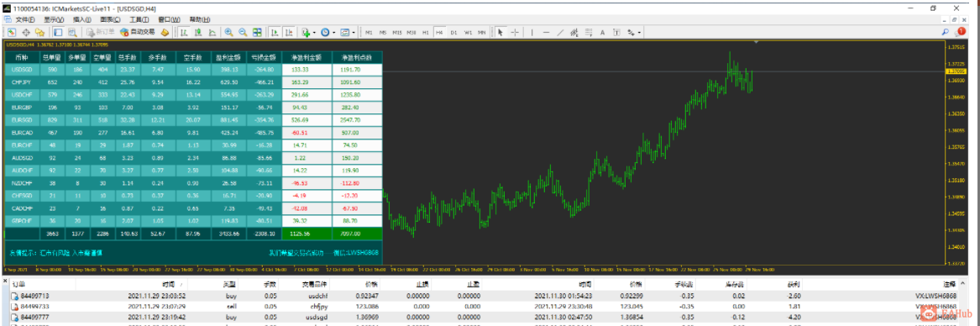The image size is (980, 326).
Task: Select the M5 timeframe
Action: pyautogui.click(x=383, y=32)
